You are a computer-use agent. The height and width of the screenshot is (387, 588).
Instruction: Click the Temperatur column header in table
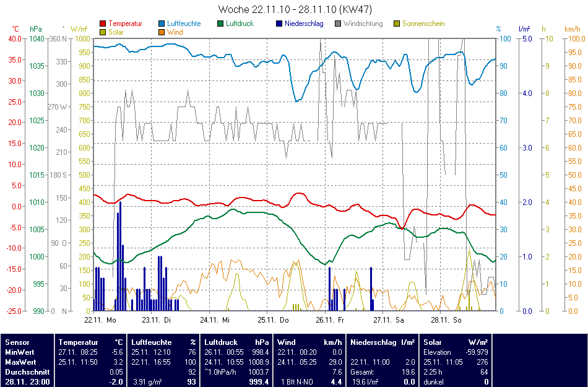(x=79, y=342)
